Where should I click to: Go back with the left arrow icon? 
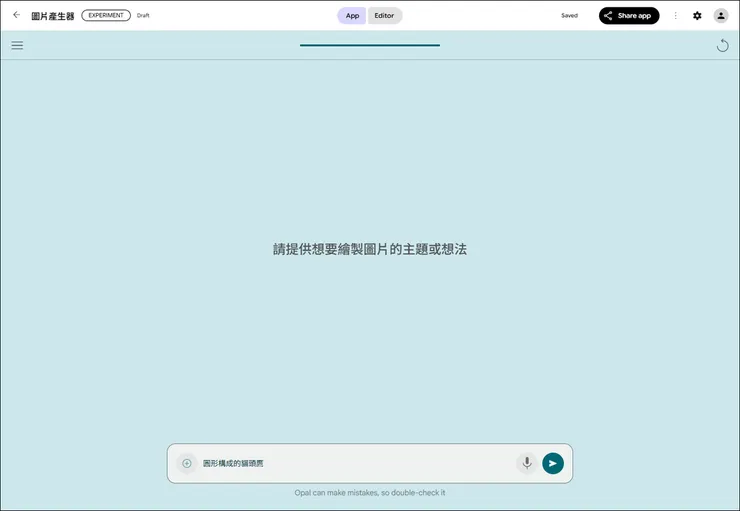click(17, 15)
